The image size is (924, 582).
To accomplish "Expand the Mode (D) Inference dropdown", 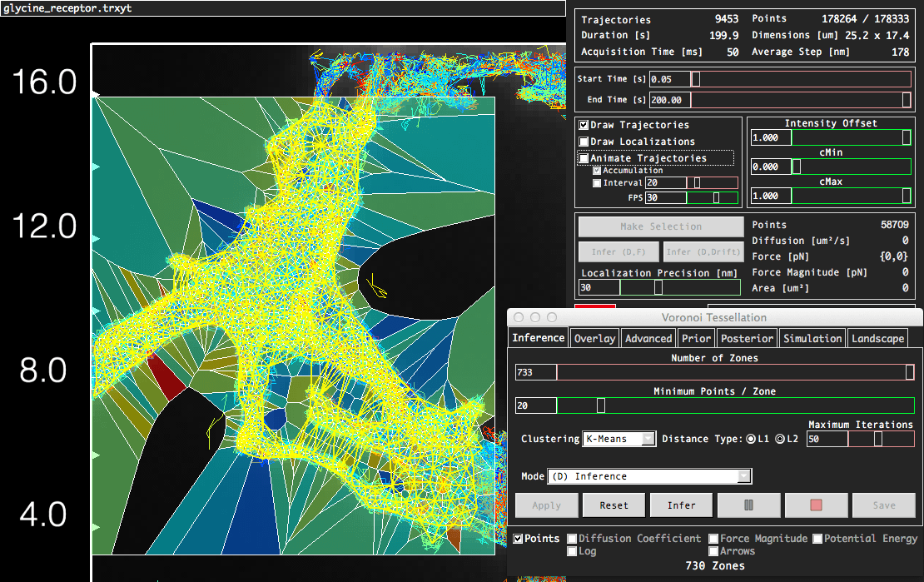I will 649,476.
